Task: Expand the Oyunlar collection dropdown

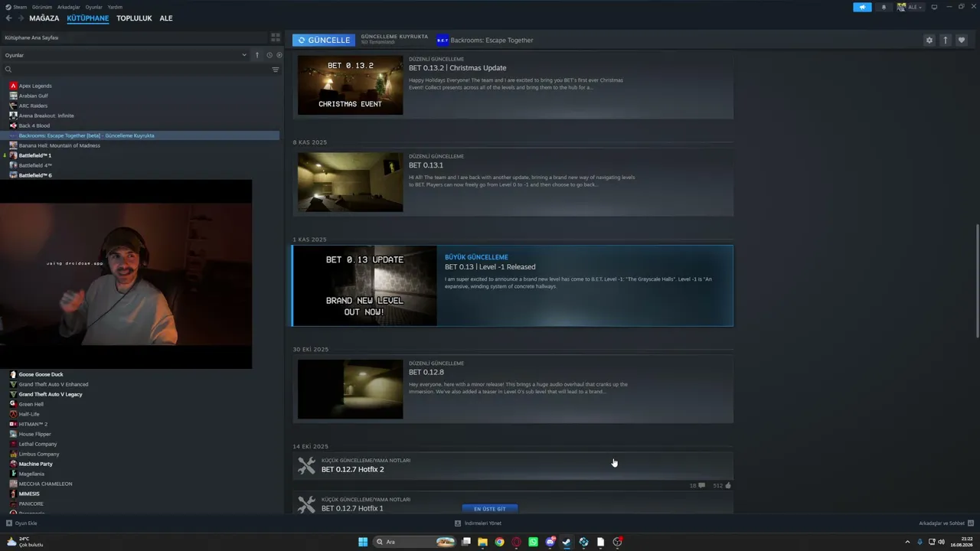Action: point(244,55)
